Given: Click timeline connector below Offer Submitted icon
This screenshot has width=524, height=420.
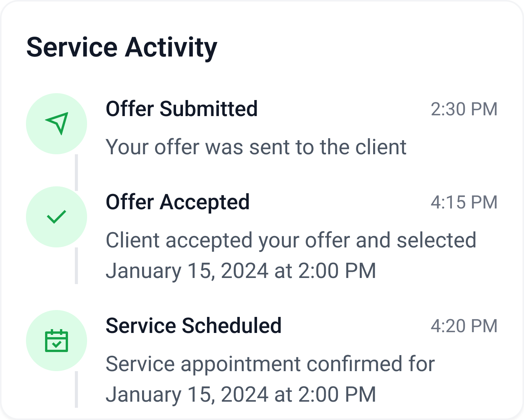Looking at the screenshot, I should point(76,173).
